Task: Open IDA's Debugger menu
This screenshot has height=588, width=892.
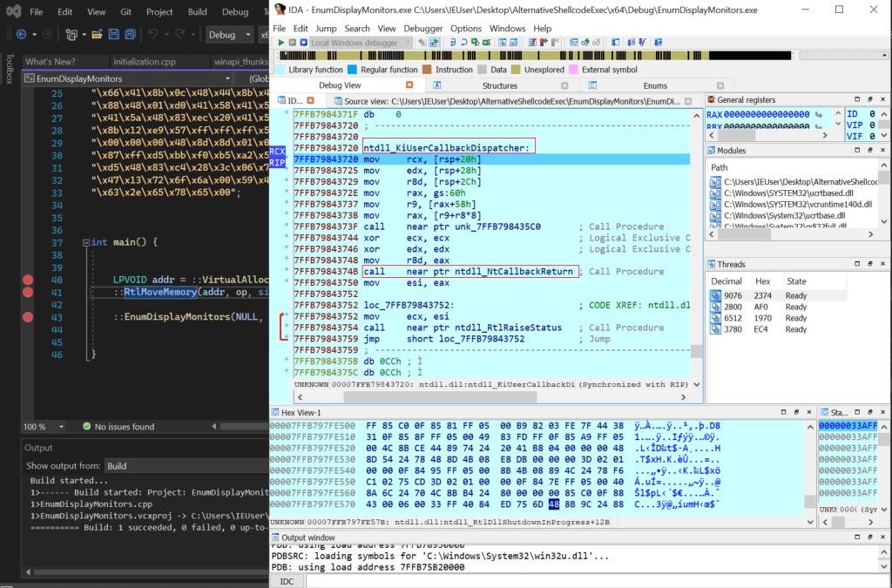Action: point(422,29)
